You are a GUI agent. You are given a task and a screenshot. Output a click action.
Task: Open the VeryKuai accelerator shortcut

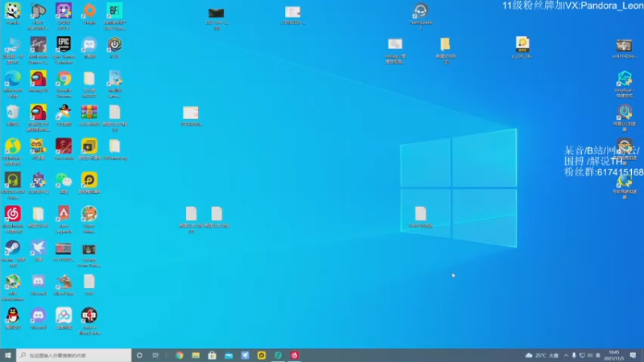(625, 78)
